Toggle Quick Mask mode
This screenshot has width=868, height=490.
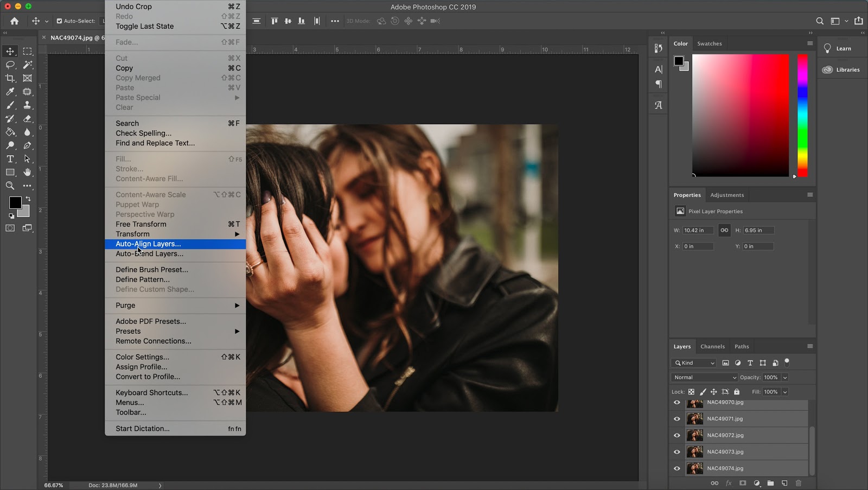[10, 228]
